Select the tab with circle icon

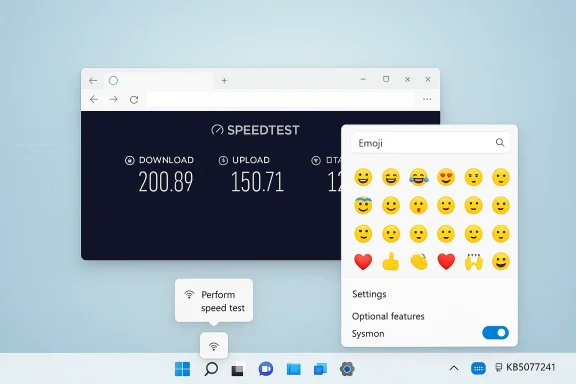tap(158, 80)
